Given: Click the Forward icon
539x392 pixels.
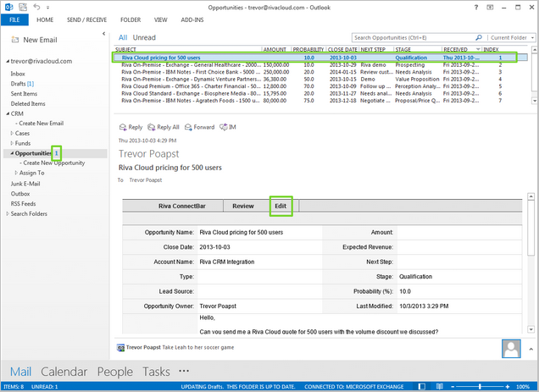Looking at the screenshot, I should point(188,127).
